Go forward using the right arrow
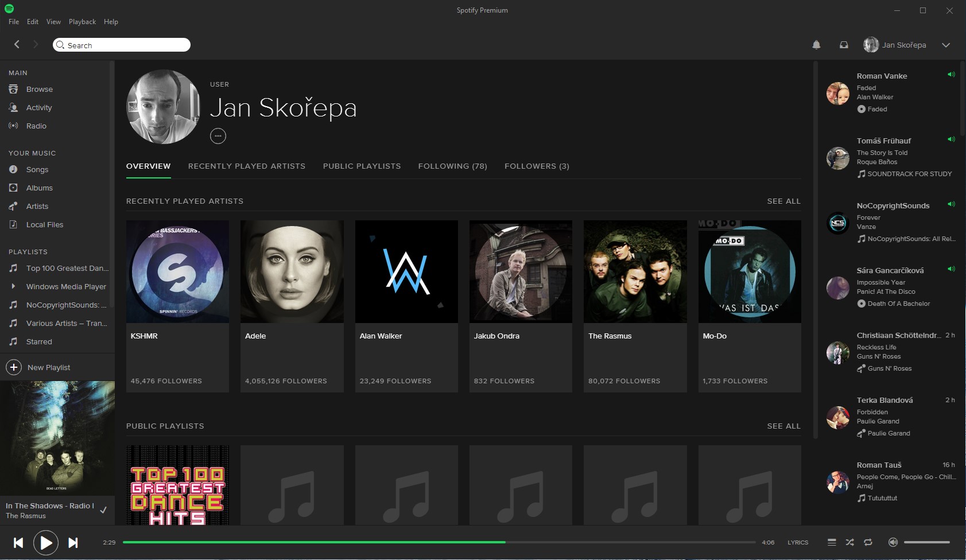 click(36, 44)
